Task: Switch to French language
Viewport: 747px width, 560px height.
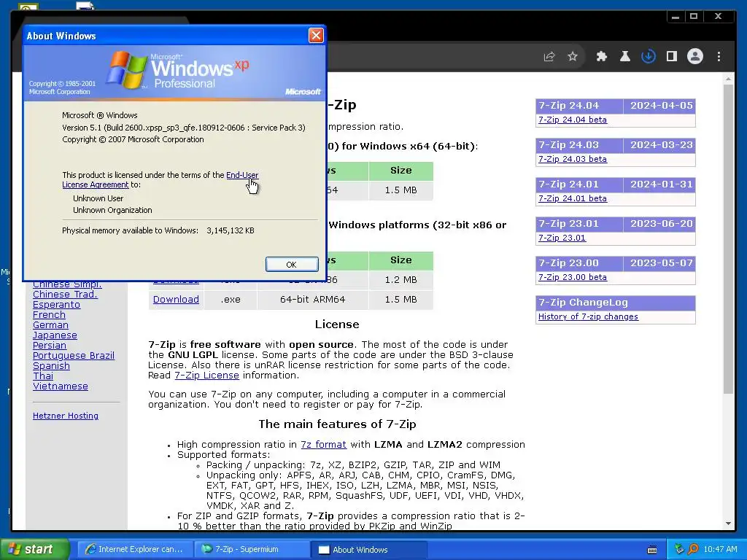Action: (x=49, y=315)
